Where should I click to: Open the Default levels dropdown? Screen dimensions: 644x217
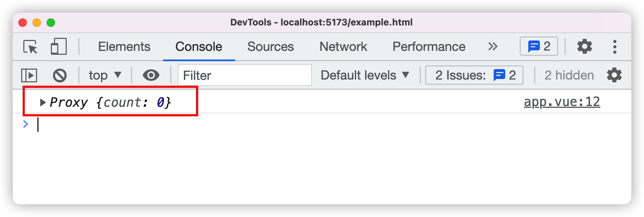tap(365, 75)
